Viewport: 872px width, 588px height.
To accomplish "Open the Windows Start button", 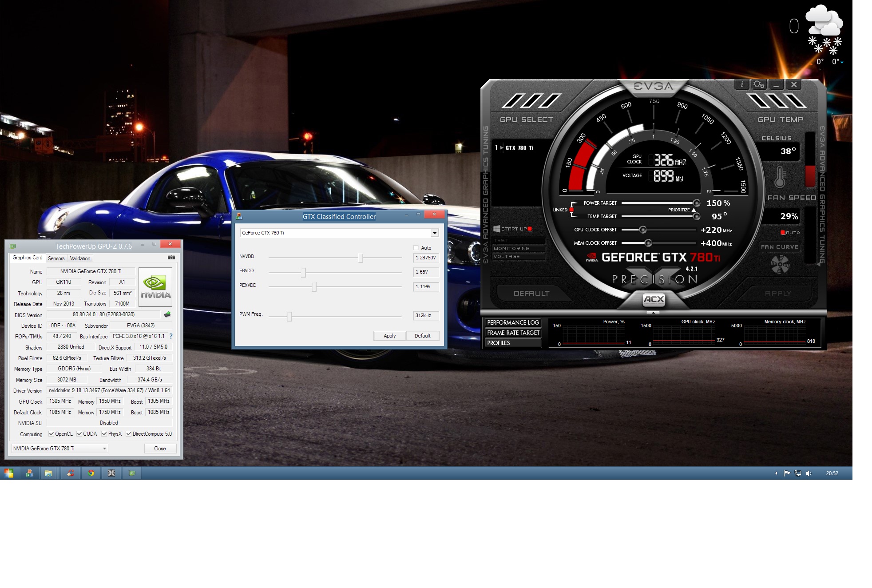I will point(8,473).
